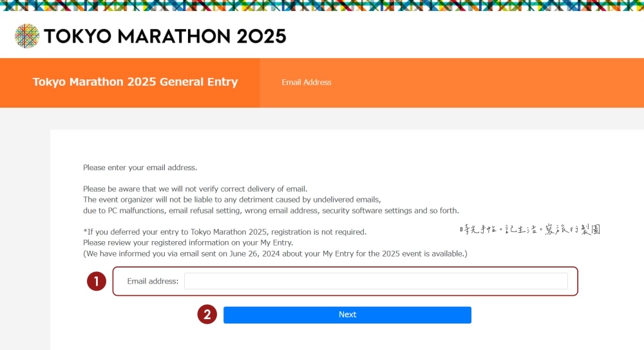Select the Tokyo Marathon 2025 General Entry heading

(135, 82)
